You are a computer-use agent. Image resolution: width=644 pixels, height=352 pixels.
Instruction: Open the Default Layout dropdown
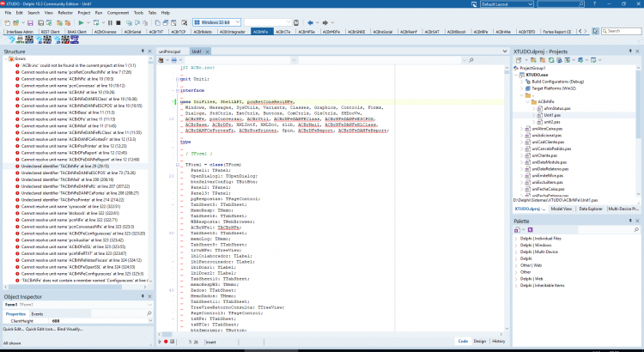pyautogui.click(x=531, y=4)
